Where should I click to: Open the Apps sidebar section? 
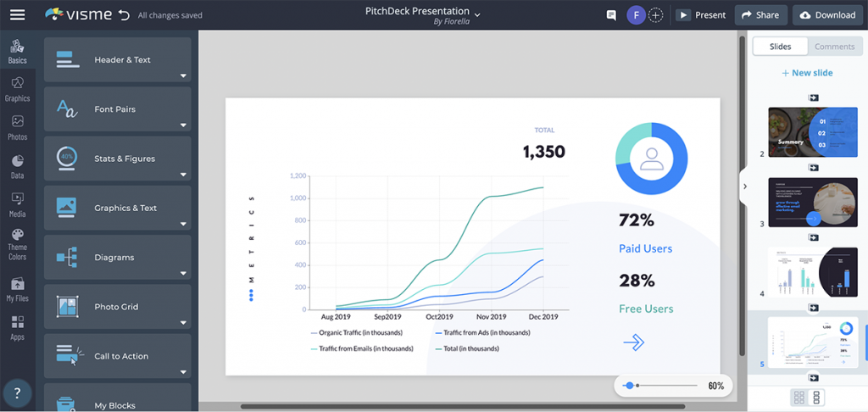point(17,327)
